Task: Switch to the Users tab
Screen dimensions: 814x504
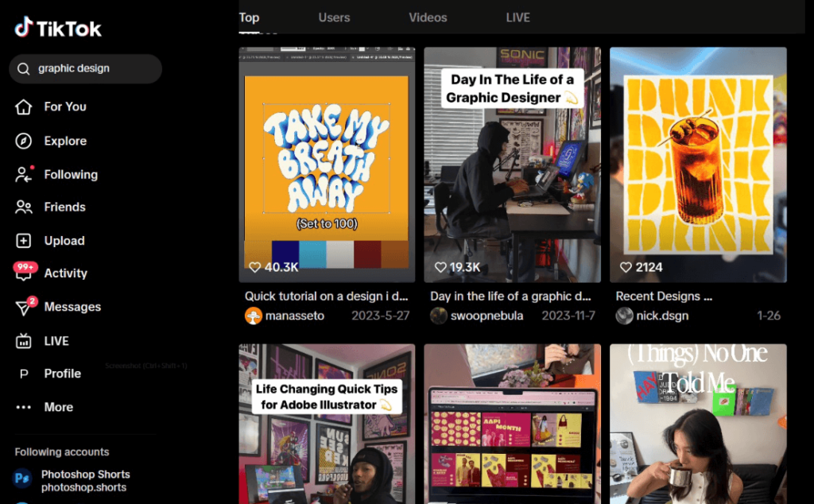Action: [x=334, y=17]
